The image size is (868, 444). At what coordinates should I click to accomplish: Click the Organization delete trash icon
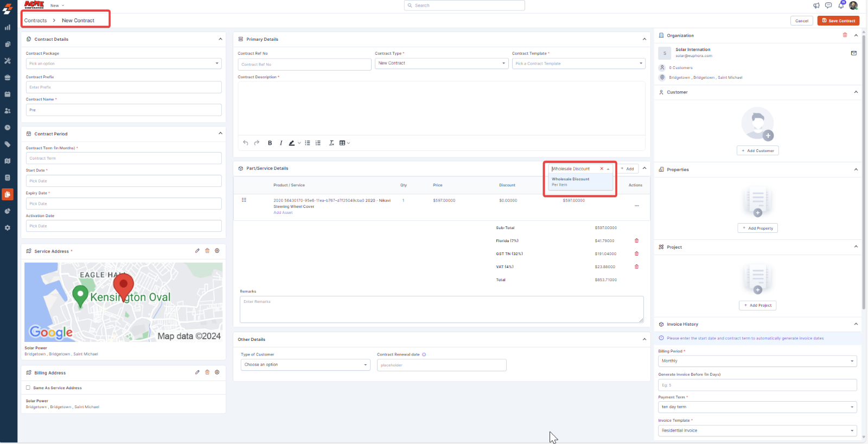click(845, 35)
